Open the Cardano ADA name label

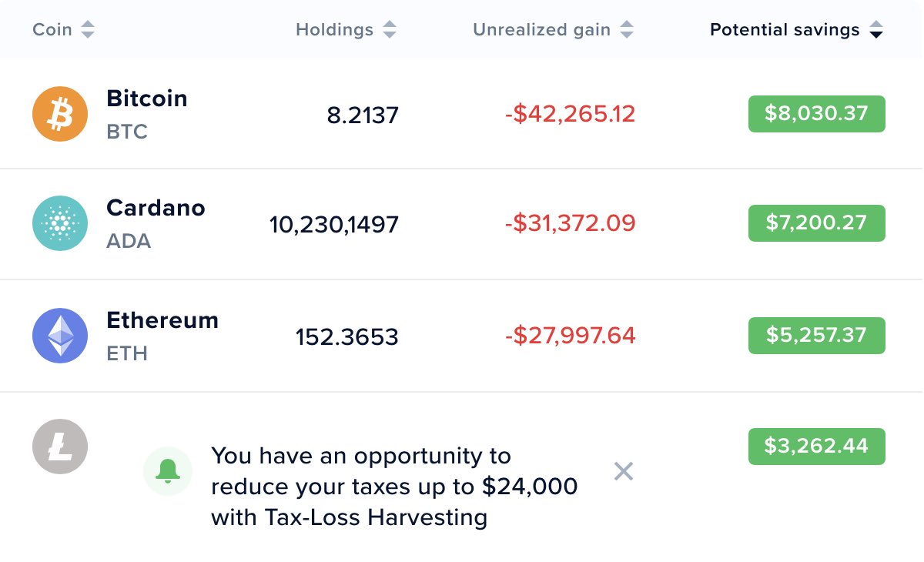tap(156, 223)
